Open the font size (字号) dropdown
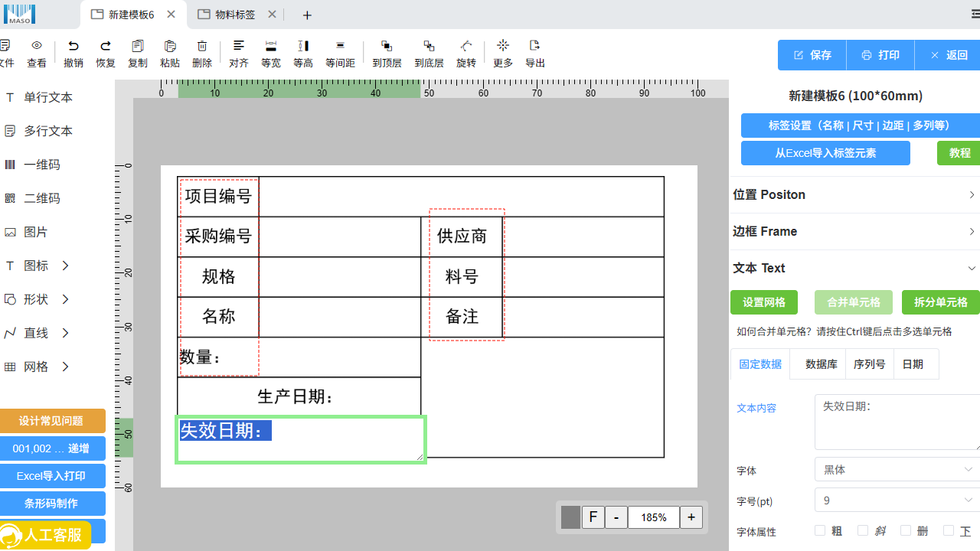The width and height of the screenshot is (980, 551). click(897, 500)
